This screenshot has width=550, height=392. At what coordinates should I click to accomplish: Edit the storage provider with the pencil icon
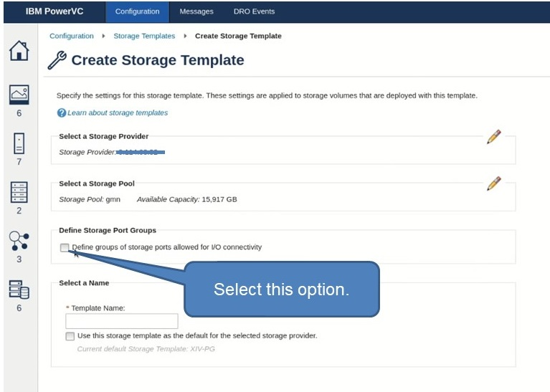pyautogui.click(x=494, y=137)
